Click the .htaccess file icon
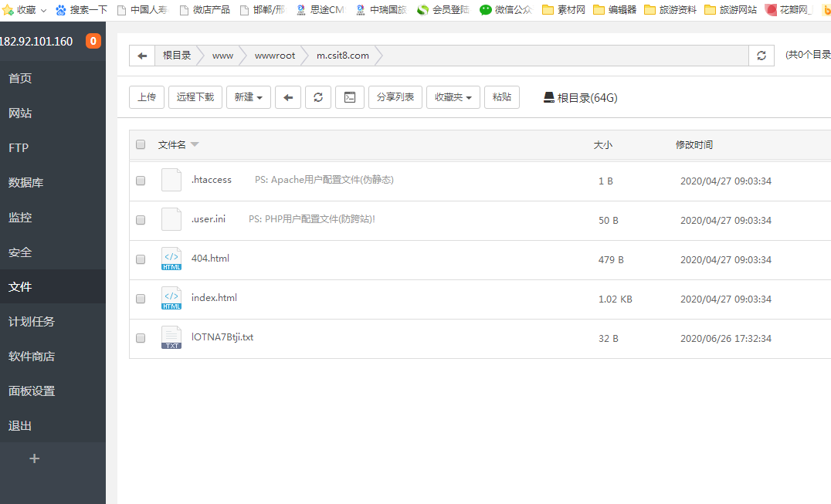831x504 pixels. point(171,180)
